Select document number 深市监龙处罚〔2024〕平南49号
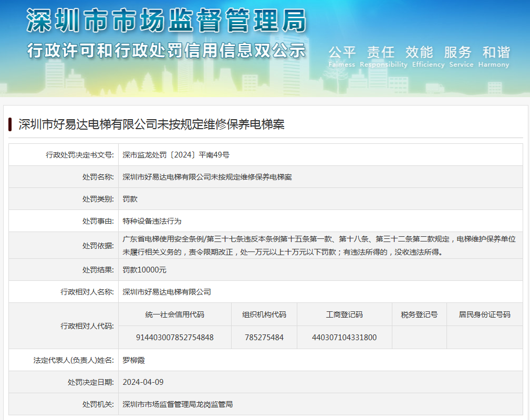The height and width of the screenshot is (420, 530). (176, 155)
